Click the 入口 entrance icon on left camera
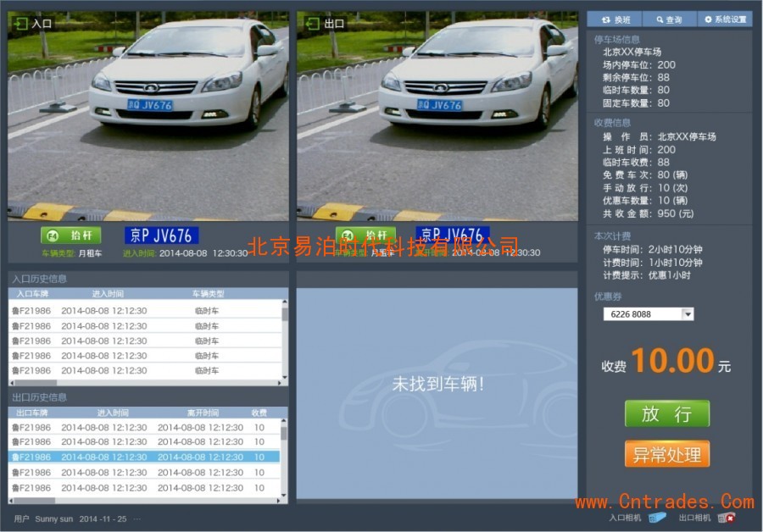This screenshot has height=532, width=763. click(21, 23)
